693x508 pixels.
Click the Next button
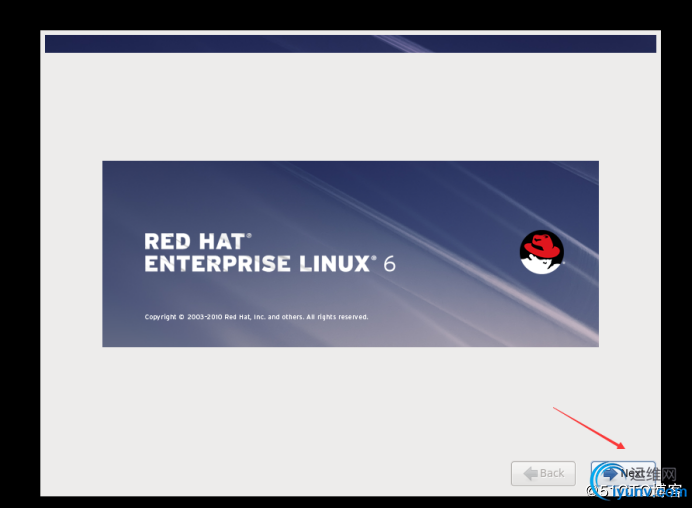click(623, 474)
